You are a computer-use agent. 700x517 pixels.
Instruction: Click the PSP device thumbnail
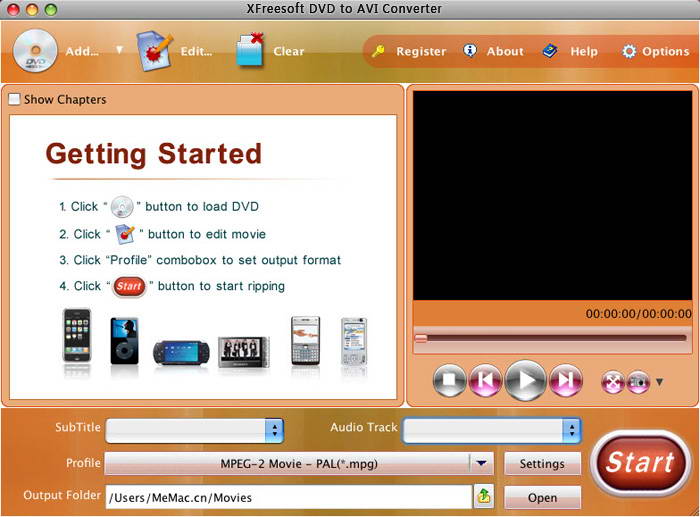[x=181, y=352]
